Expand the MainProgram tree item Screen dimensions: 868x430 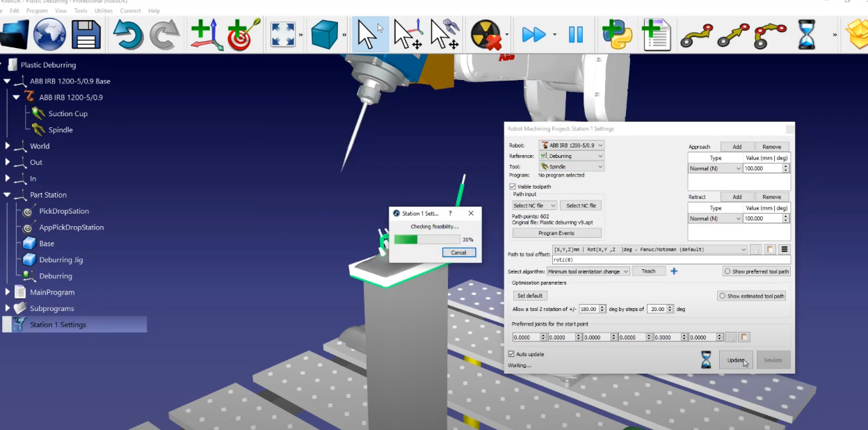click(x=8, y=292)
